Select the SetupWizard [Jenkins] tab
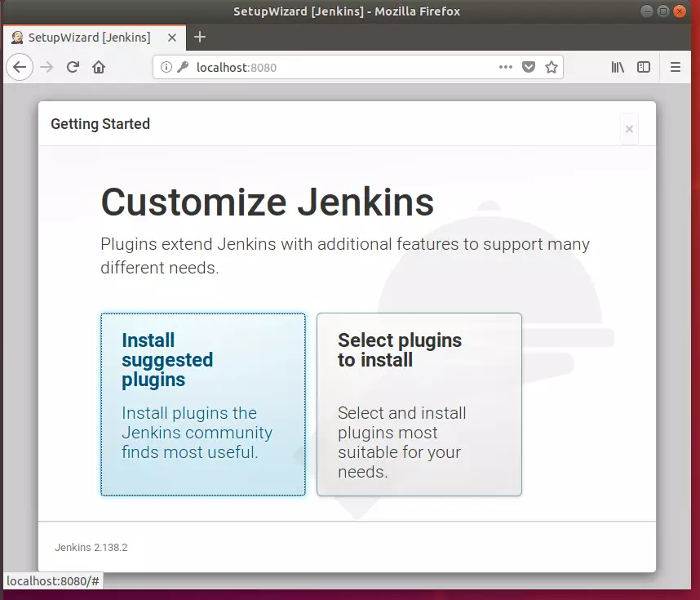The height and width of the screenshot is (600, 700). (x=94, y=38)
